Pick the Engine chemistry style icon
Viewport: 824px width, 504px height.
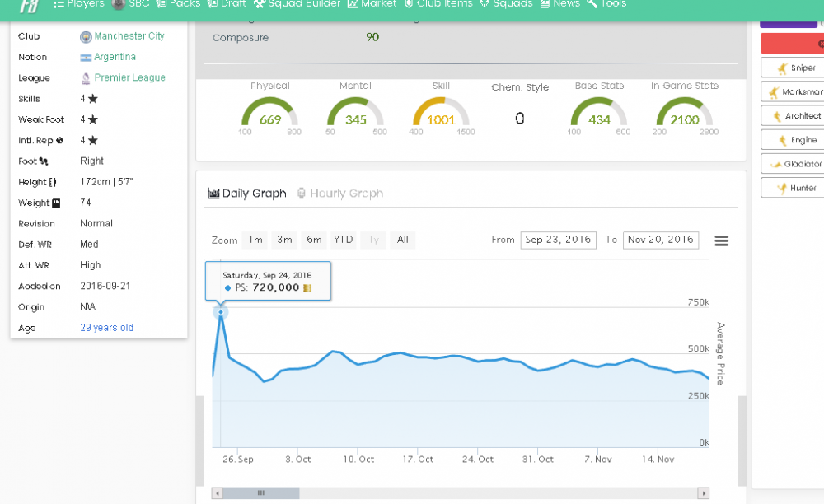point(783,140)
